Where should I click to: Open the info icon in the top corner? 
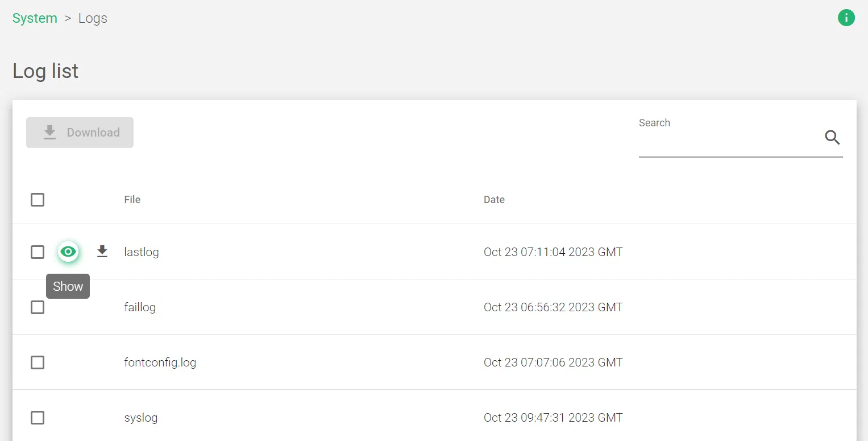(846, 18)
